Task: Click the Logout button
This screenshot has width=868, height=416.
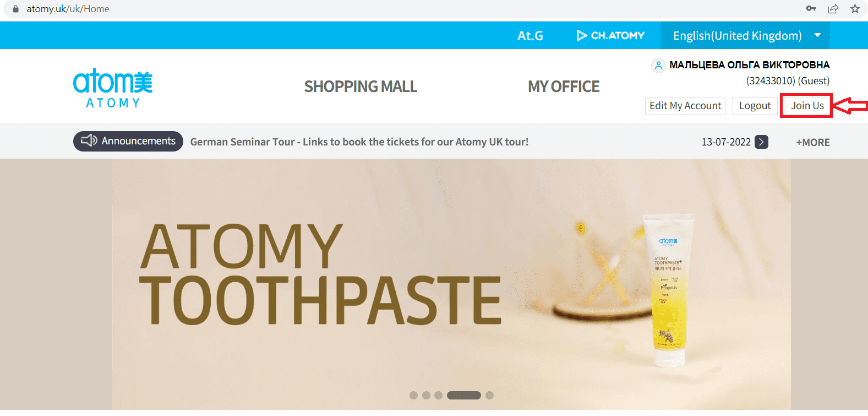Action: click(x=755, y=106)
